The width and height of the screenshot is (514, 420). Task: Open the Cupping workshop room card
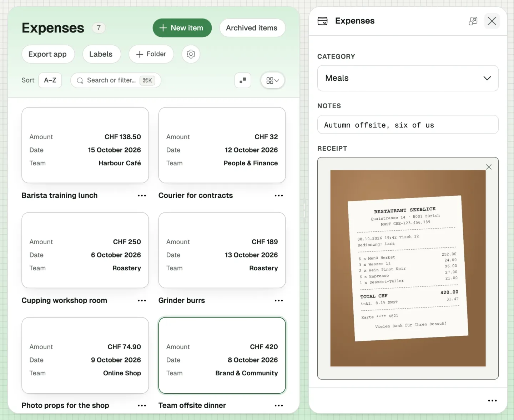(x=85, y=250)
